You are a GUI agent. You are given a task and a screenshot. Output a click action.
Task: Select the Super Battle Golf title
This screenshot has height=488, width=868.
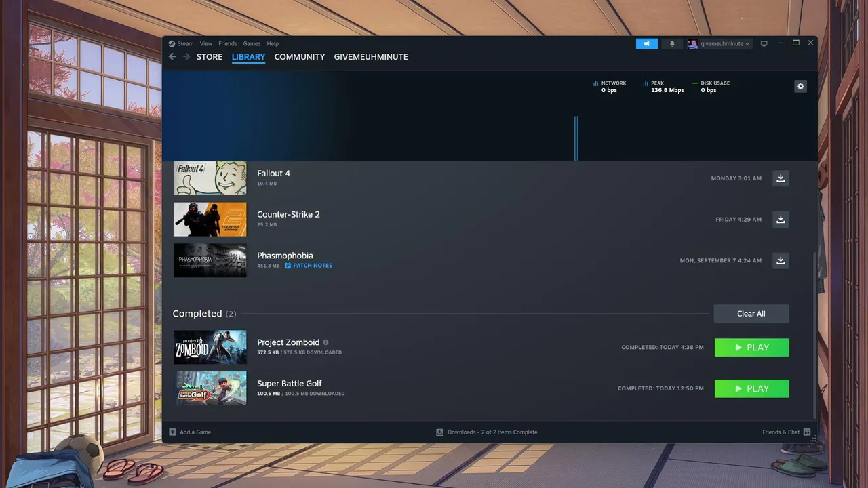click(290, 384)
